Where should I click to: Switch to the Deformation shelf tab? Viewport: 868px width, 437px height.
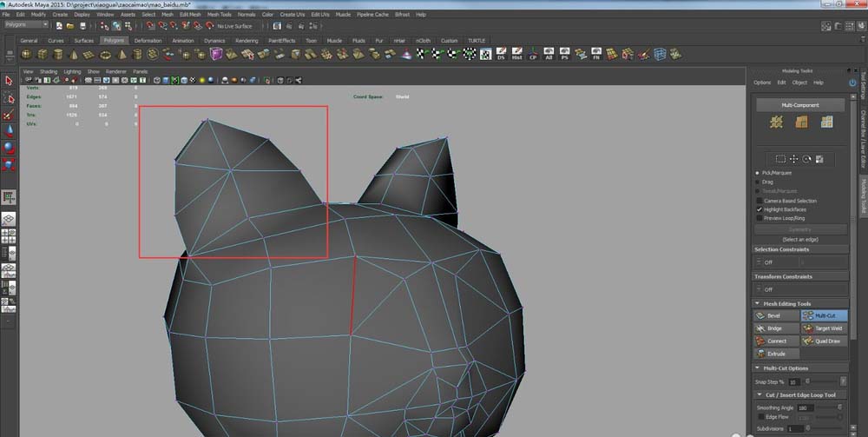click(148, 40)
